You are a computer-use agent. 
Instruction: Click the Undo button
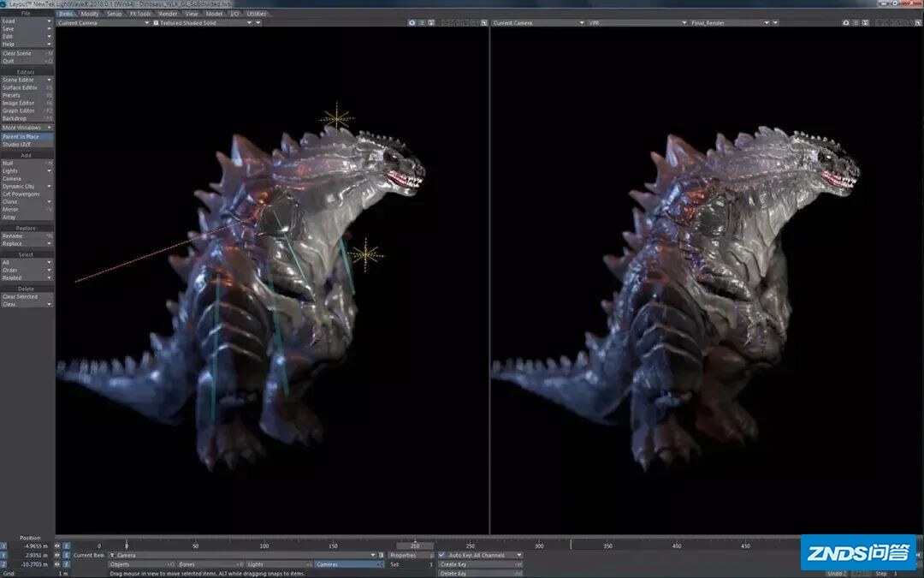(x=836, y=573)
